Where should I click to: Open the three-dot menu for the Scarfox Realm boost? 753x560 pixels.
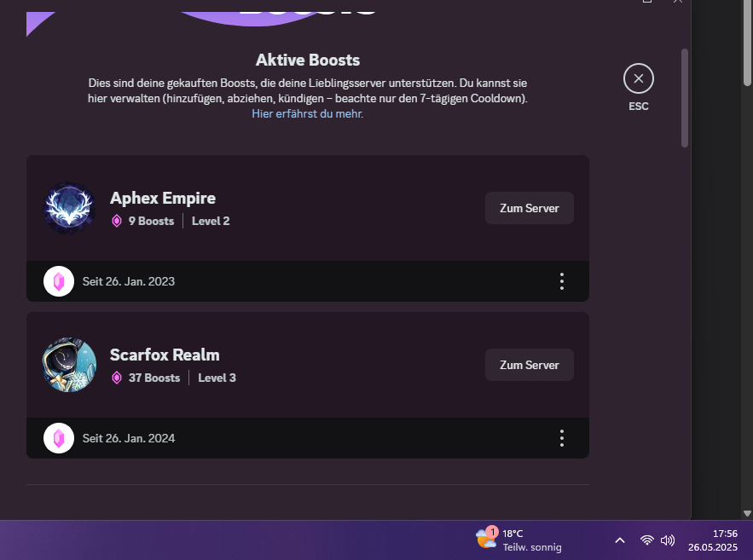coord(561,438)
